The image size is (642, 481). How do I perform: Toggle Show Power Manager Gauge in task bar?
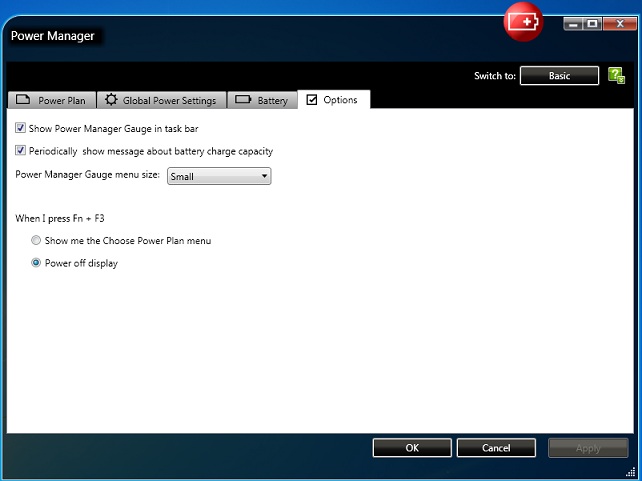(x=20, y=128)
